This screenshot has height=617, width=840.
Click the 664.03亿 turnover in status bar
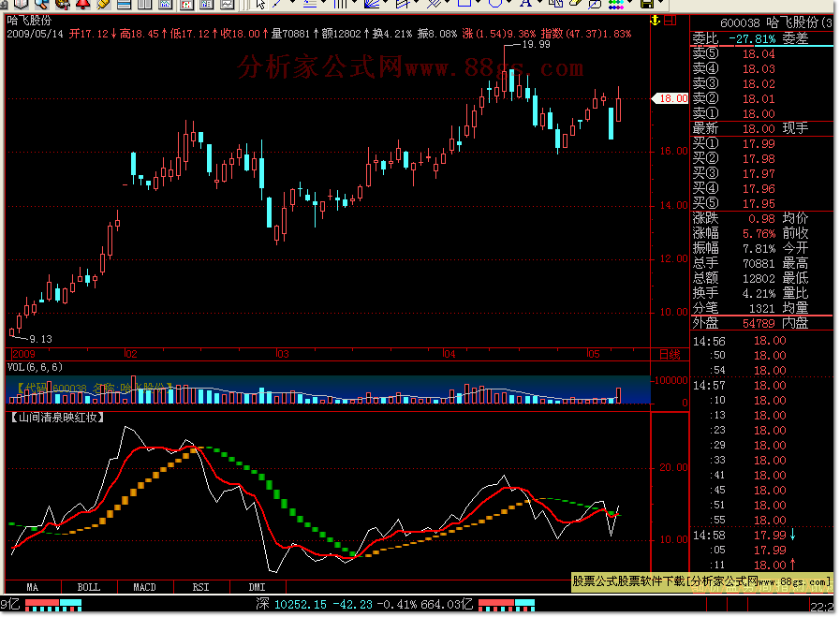click(x=447, y=605)
